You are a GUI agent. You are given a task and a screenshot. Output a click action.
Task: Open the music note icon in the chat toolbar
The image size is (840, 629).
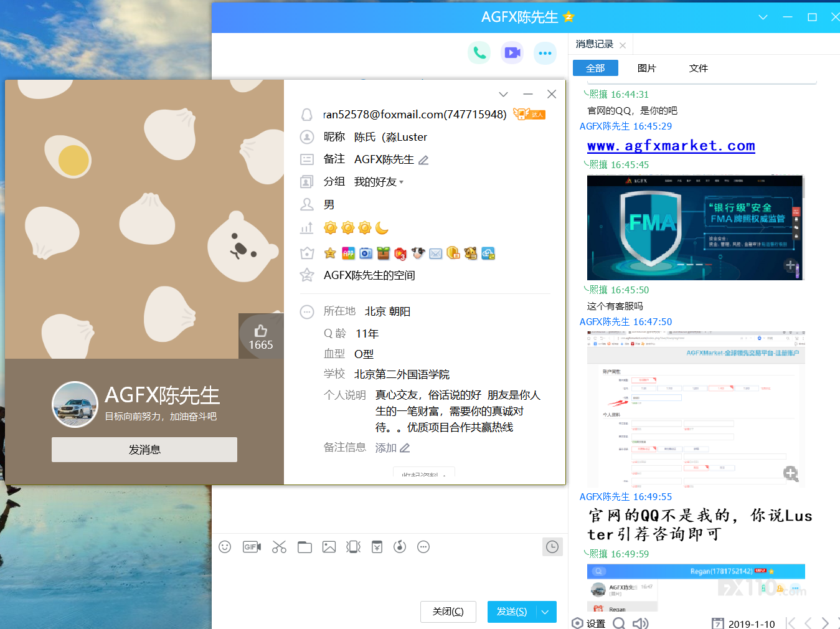click(400, 547)
